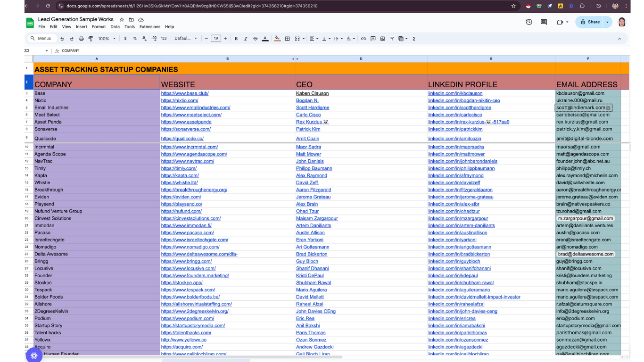Viewport: 644px width, 362px height.
Task: Open the Data menu
Action: pyautogui.click(x=115, y=27)
